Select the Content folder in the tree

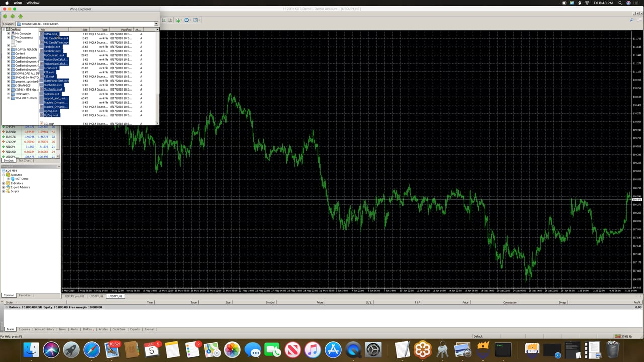(20, 53)
